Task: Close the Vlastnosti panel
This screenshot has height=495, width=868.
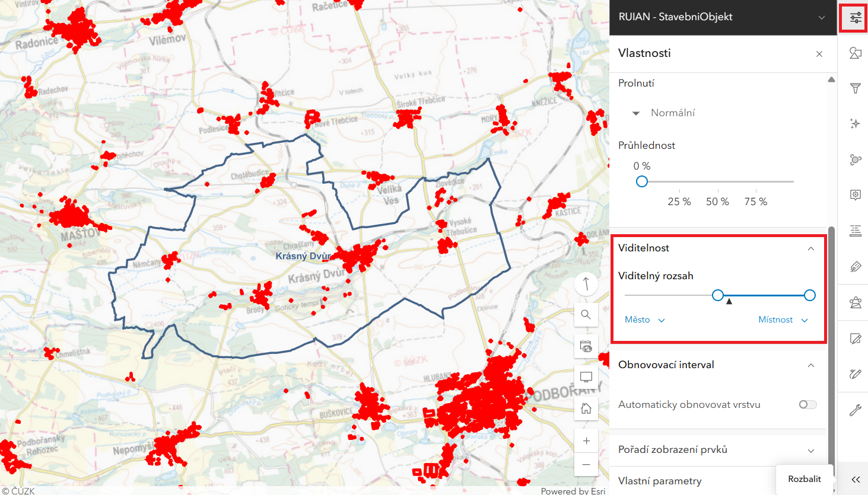Action: [x=819, y=54]
